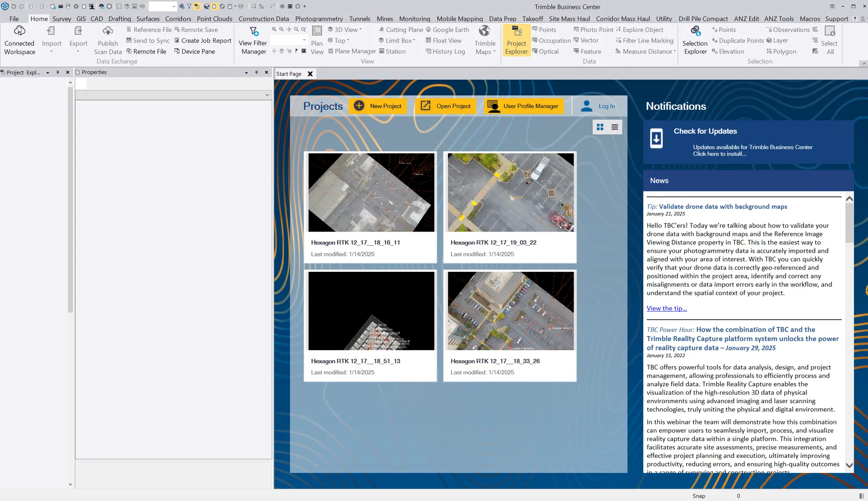868x501 pixels.
Task: Toggle the highlighted page icon in quick access toolbar
Action: [214, 6]
